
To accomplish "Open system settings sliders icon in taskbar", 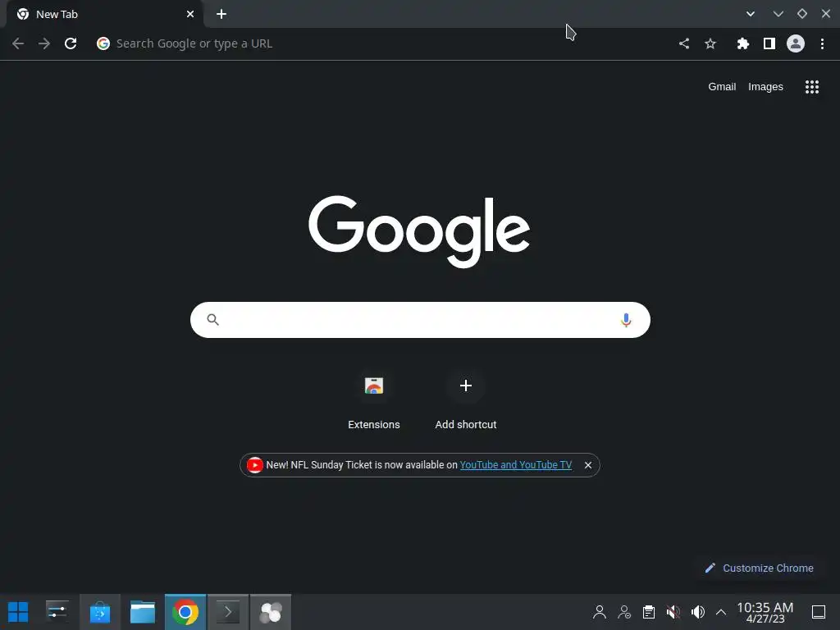I will pos(57,611).
